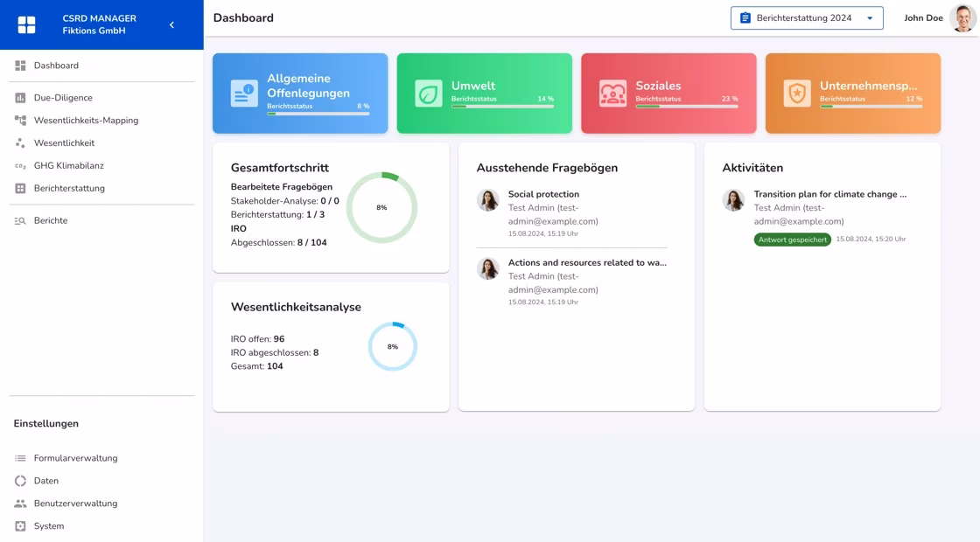980x542 pixels.
Task: Open the Berichterstattung 2024 dropdown
Action: click(x=805, y=17)
